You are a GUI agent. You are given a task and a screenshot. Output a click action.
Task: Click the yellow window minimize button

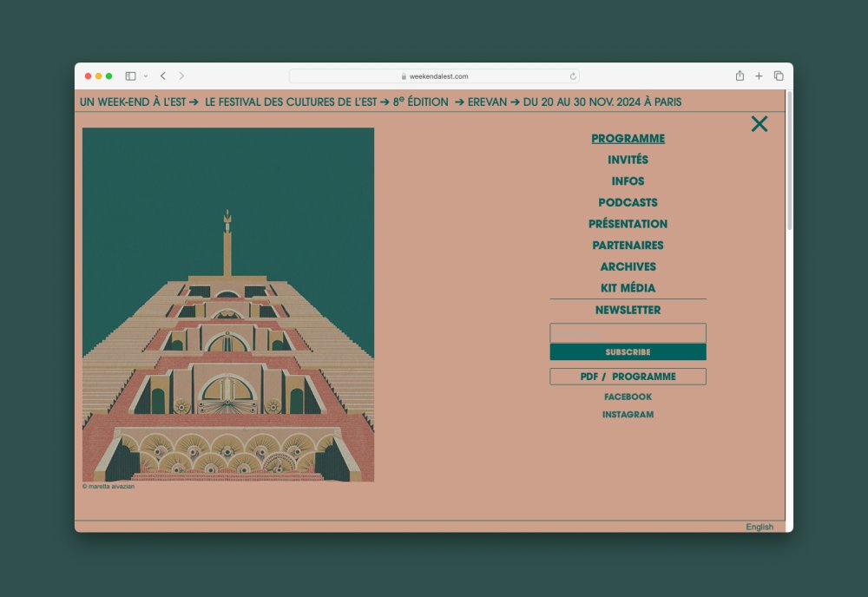pyautogui.click(x=99, y=76)
